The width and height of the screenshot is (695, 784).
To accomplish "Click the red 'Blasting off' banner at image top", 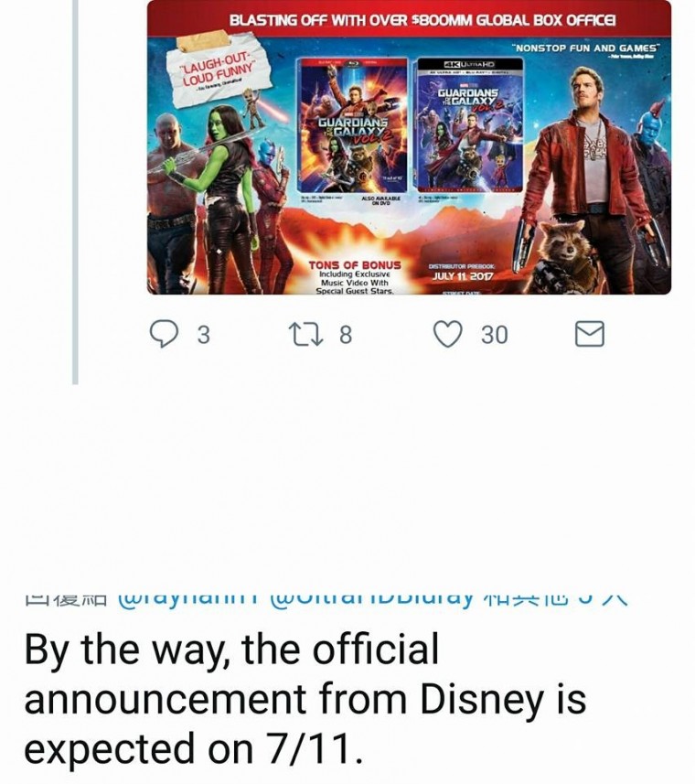I will (409, 19).
